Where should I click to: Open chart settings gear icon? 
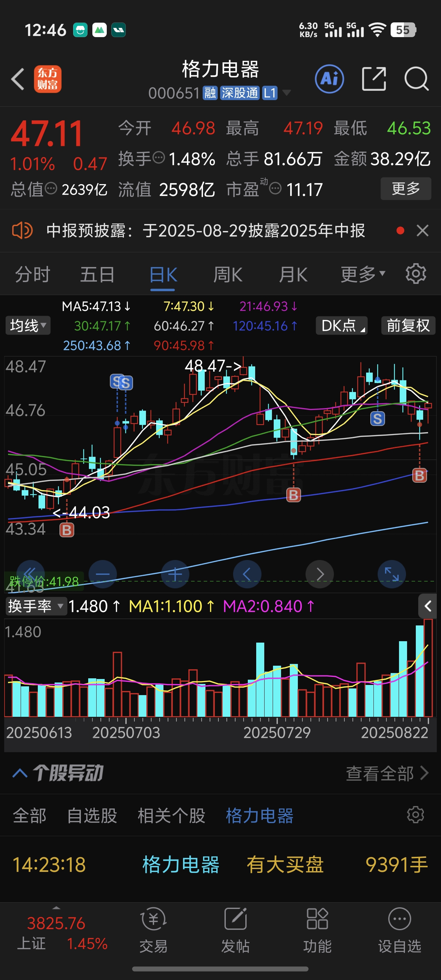click(416, 274)
